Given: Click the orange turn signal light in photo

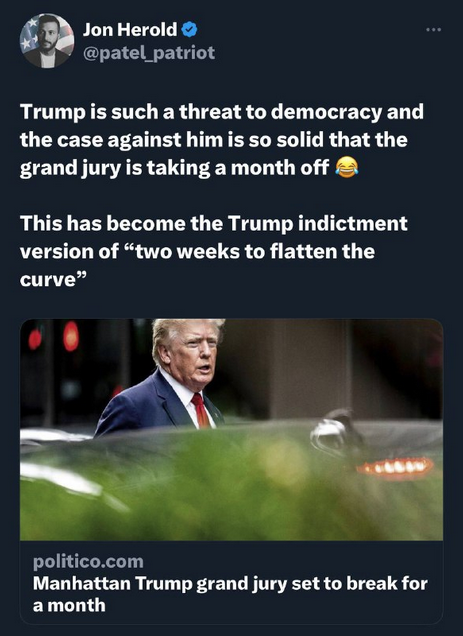Looking at the screenshot, I should point(395,467).
